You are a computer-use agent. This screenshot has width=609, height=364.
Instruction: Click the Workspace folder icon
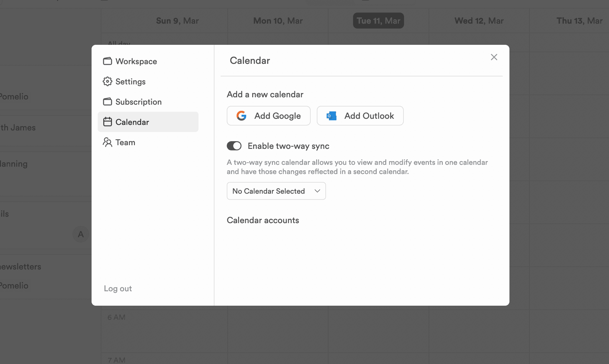coord(107,61)
